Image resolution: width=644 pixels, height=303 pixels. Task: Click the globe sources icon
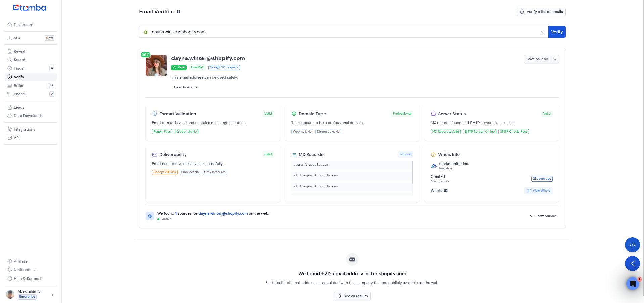(x=150, y=216)
